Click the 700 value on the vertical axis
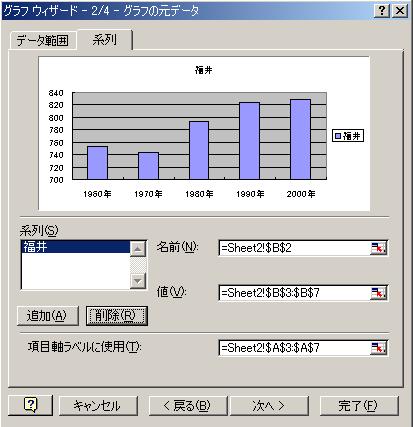 pos(56,180)
